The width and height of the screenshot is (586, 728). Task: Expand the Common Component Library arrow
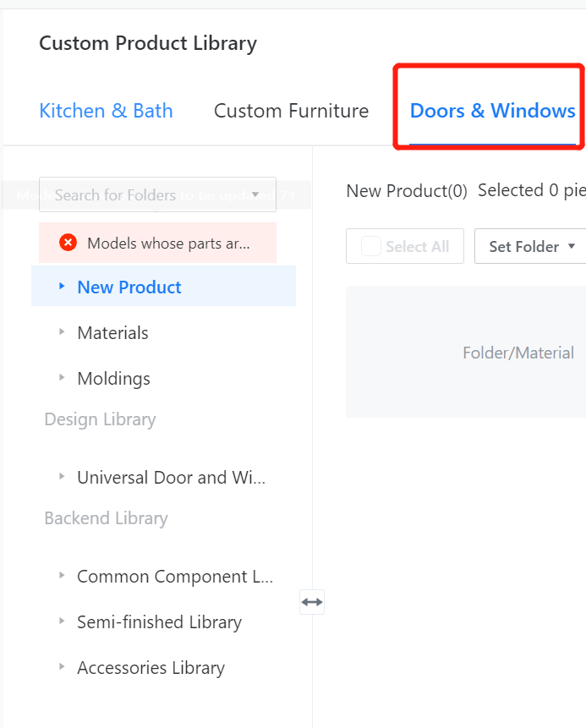tap(62, 576)
